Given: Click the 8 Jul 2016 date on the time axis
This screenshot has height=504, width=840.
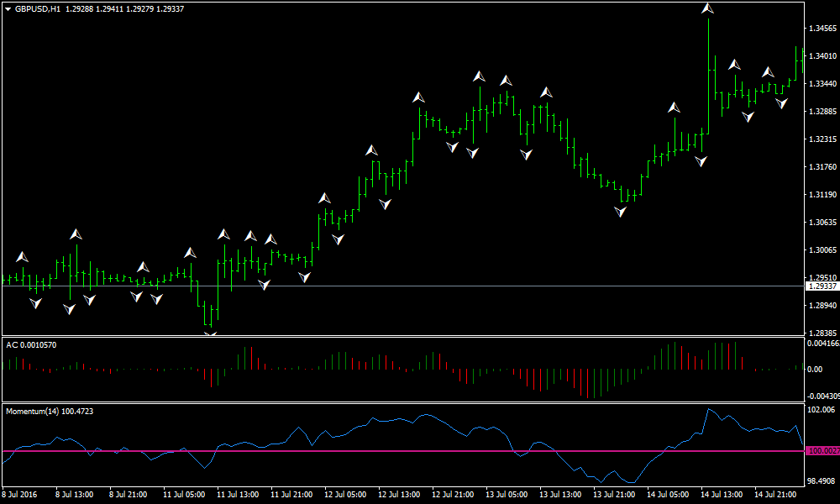Looking at the screenshot, I should coord(20,494).
